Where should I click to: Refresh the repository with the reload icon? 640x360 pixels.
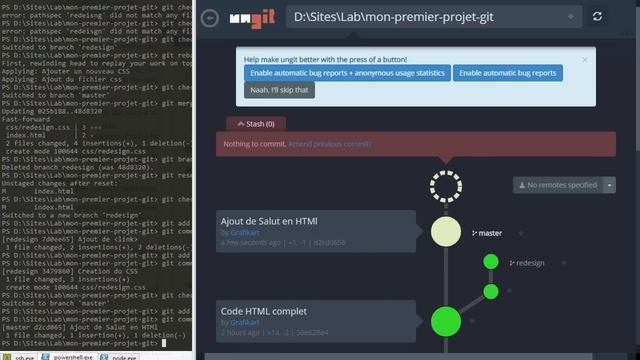pyautogui.click(x=597, y=16)
